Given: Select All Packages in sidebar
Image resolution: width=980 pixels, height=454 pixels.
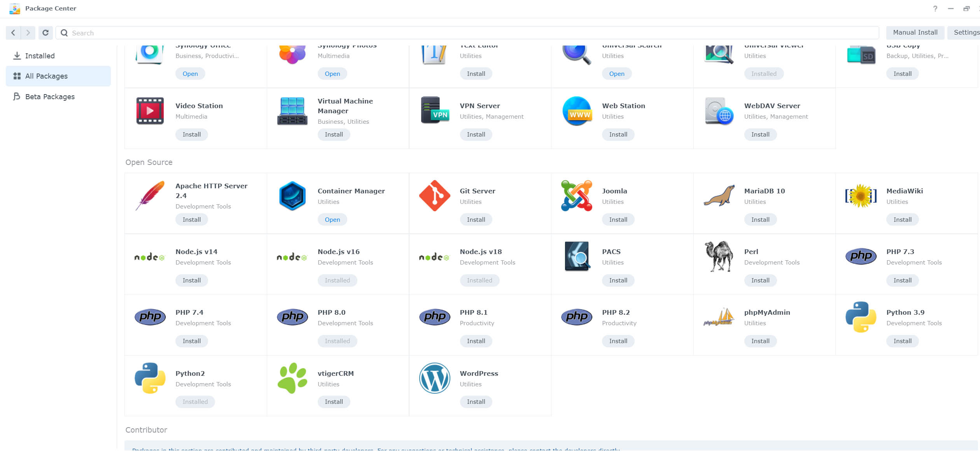Looking at the screenshot, I should click(58, 76).
